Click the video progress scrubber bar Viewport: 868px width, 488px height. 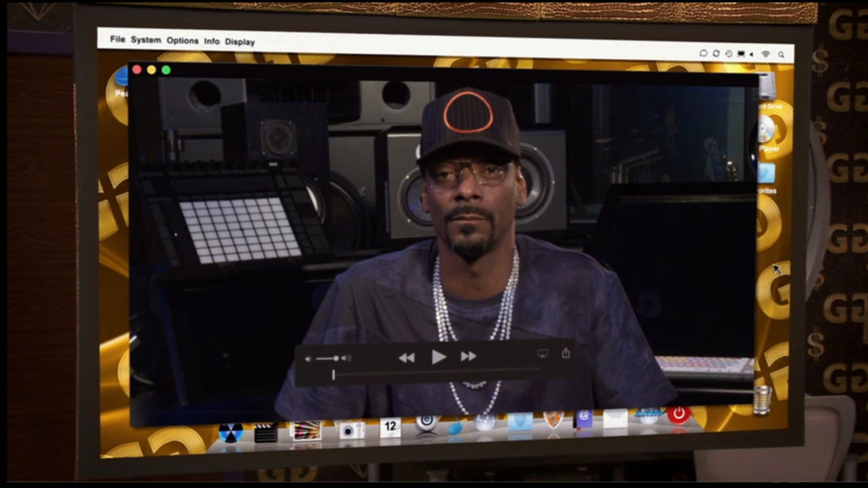(x=436, y=371)
